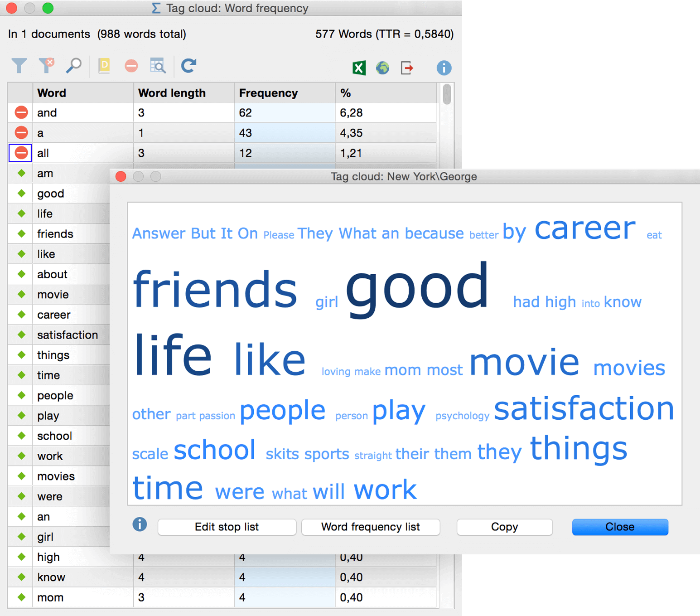The image size is (700, 616).
Task: Close the tag cloud dialog with red button
Action: click(x=121, y=176)
